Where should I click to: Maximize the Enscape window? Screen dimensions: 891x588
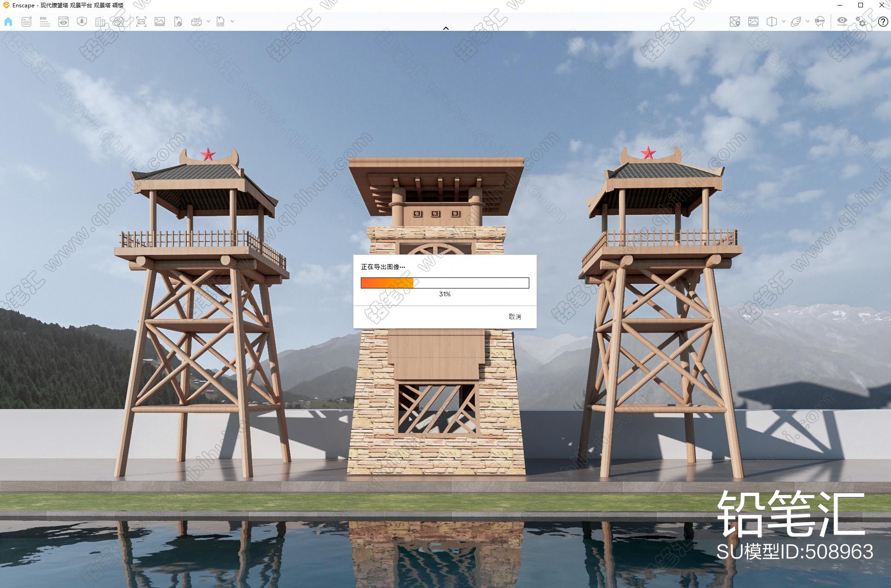861,5
